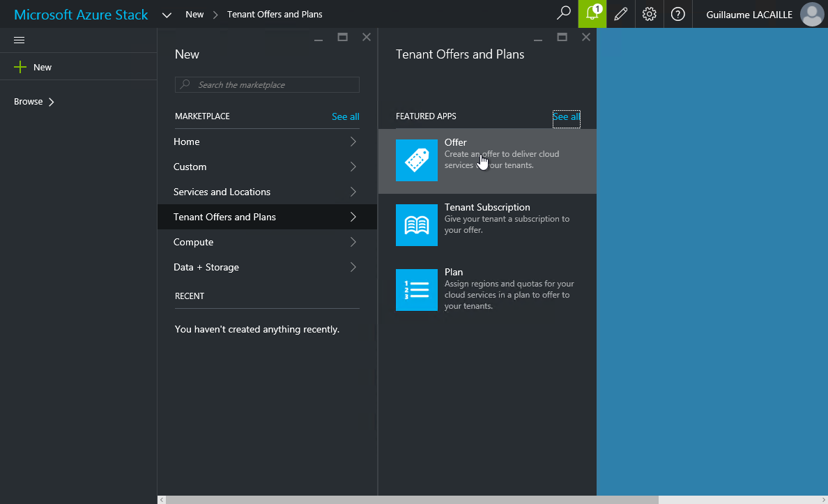
Task: Click the Plan numbered list icon
Action: point(417,290)
